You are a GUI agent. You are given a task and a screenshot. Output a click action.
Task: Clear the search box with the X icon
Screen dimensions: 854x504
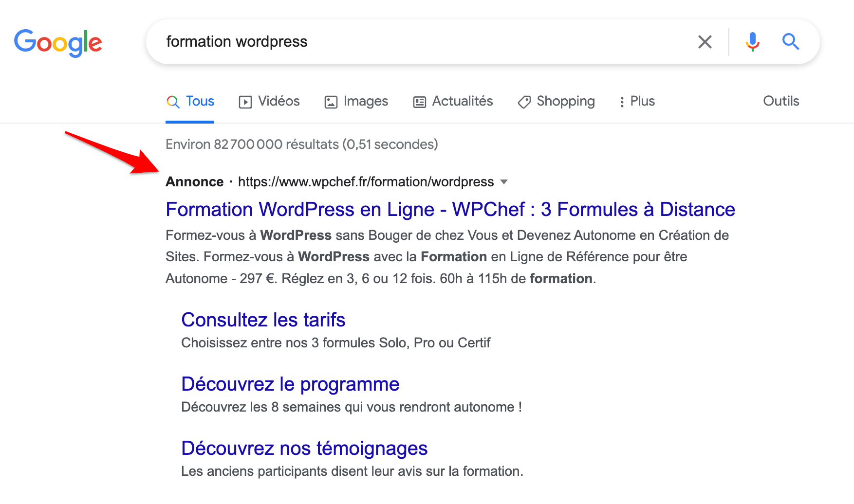click(705, 42)
